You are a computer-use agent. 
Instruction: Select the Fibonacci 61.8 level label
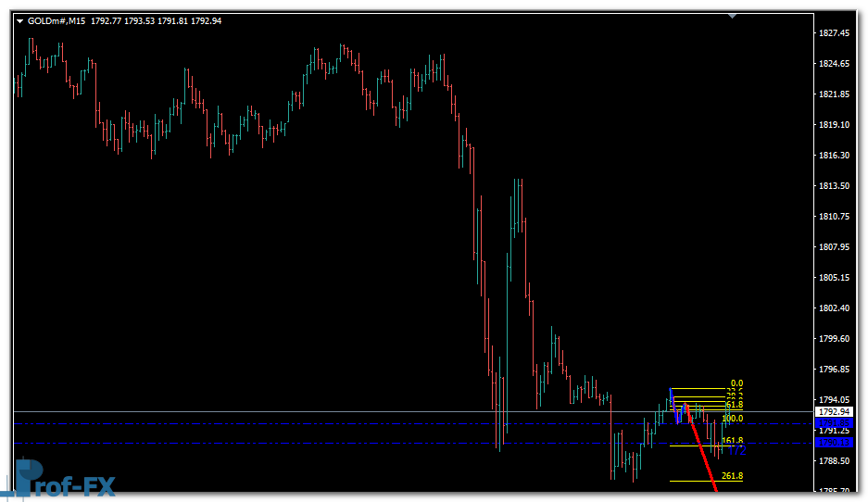736,405
